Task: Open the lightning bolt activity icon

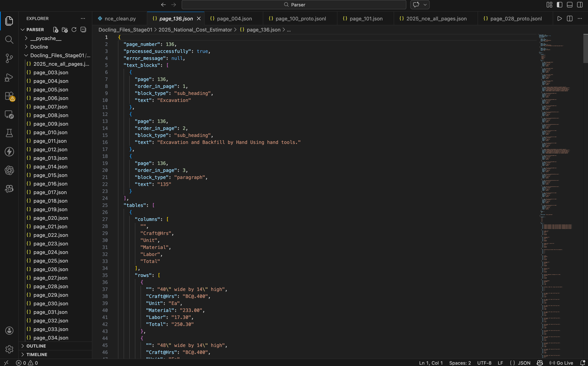Action: (9, 151)
